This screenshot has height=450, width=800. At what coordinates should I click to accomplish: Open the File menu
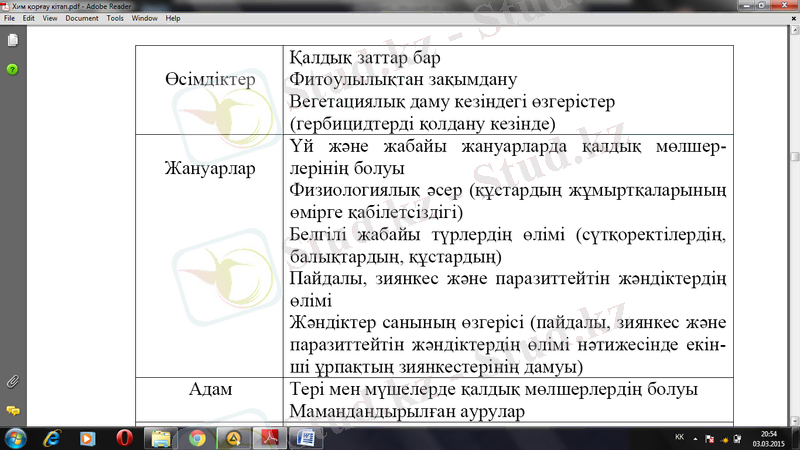[x=9, y=18]
